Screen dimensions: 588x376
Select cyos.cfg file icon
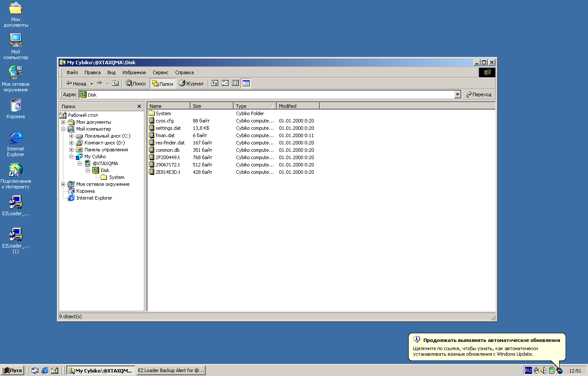click(151, 121)
